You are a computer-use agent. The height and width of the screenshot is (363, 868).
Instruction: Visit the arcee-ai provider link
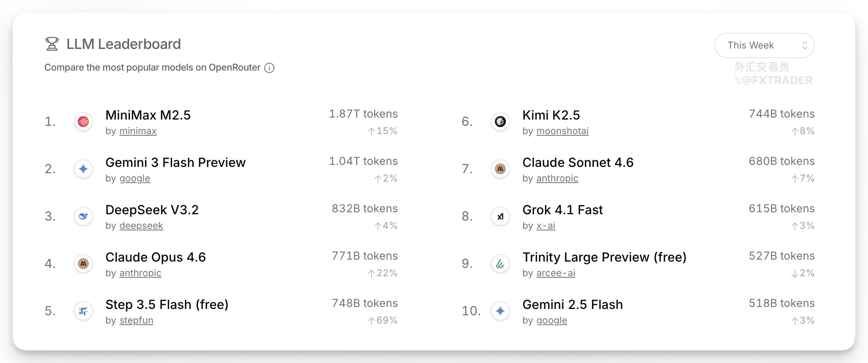[x=556, y=273]
